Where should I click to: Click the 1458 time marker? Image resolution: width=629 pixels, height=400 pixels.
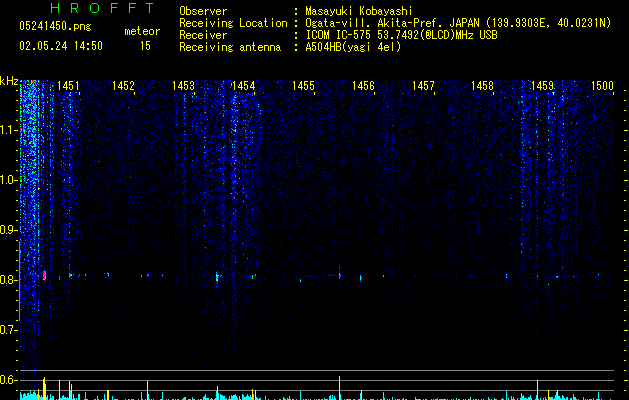482,86
